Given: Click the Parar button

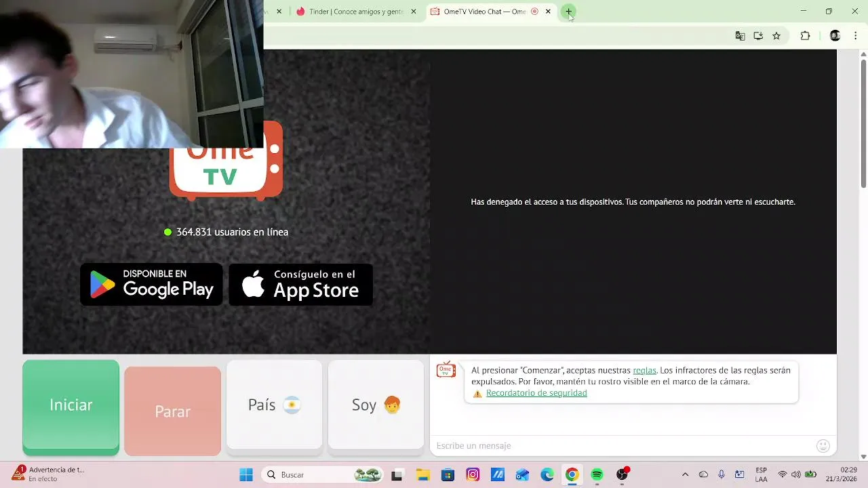Looking at the screenshot, I should coord(172,411).
